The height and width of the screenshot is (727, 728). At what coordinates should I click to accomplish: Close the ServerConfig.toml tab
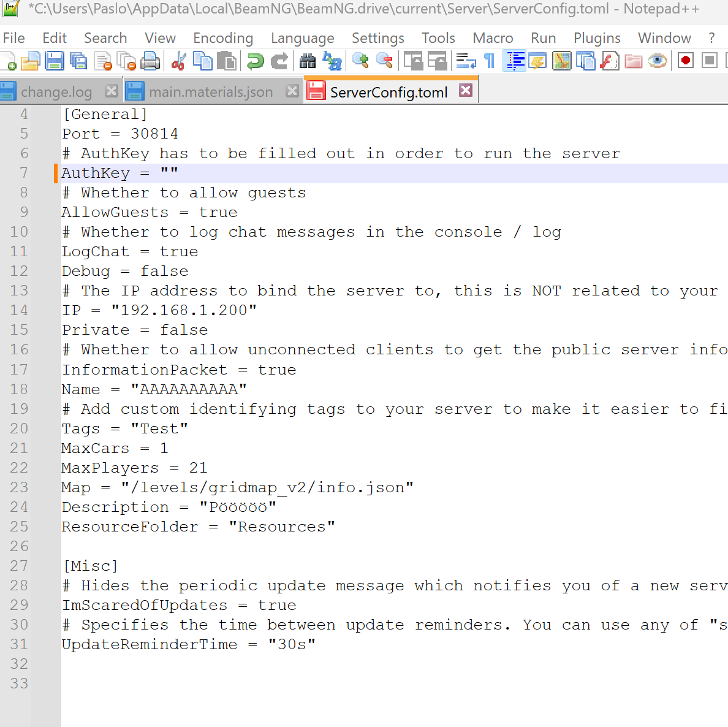466,91
